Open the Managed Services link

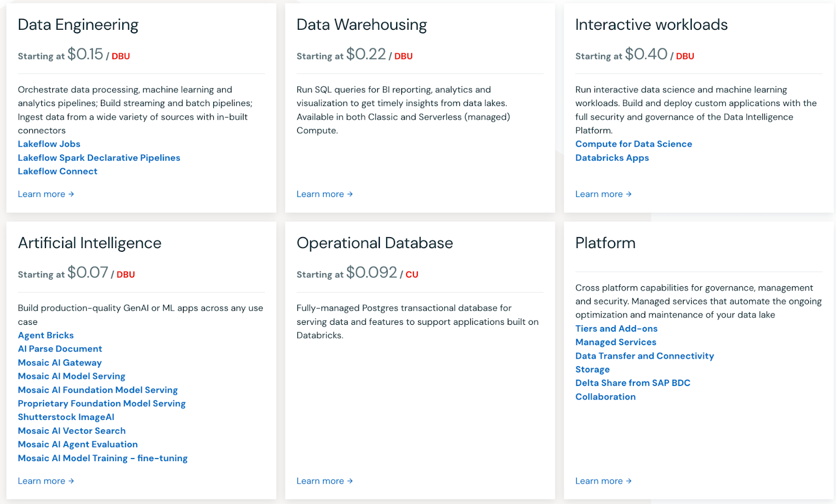click(x=616, y=342)
